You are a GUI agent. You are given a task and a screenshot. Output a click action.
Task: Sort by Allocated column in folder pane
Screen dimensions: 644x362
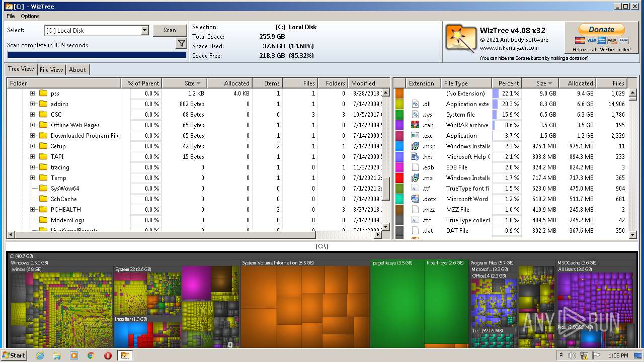229,83
